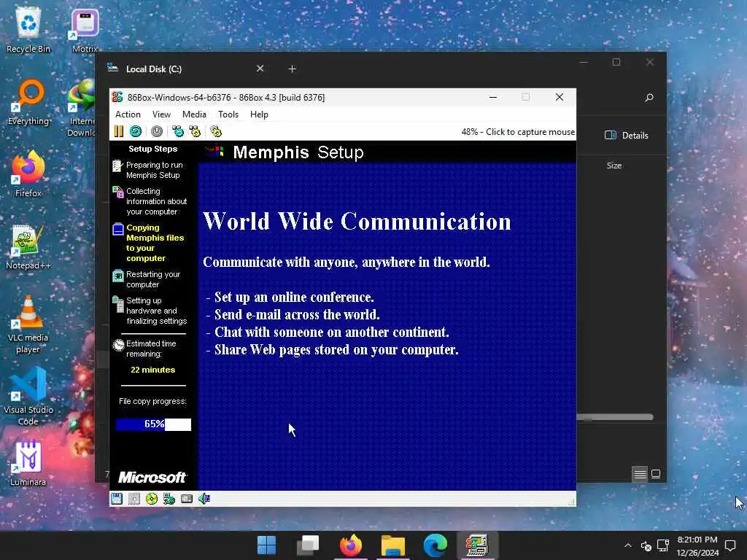The image size is (747, 560).
Task: Open the Windows Start menu
Action: click(266, 545)
